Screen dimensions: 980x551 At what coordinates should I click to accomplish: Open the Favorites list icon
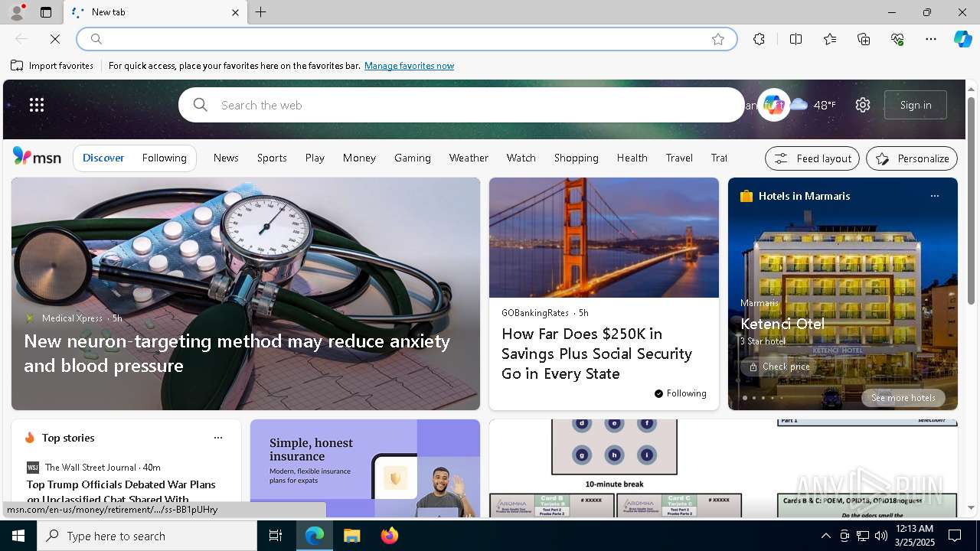pyautogui.click(x=830, y=39)
